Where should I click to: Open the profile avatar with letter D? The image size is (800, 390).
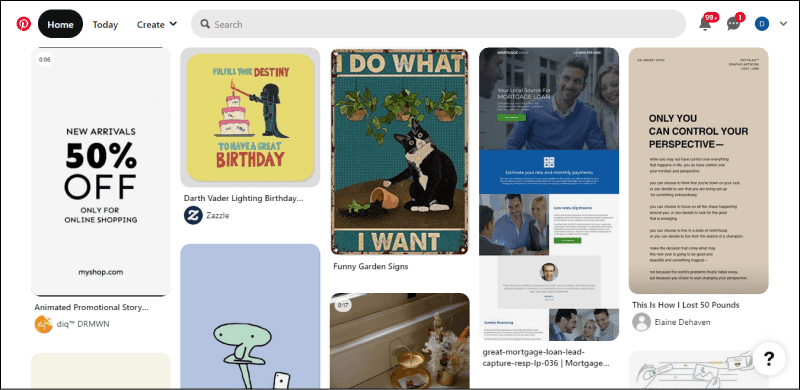[x=762, y=24]
